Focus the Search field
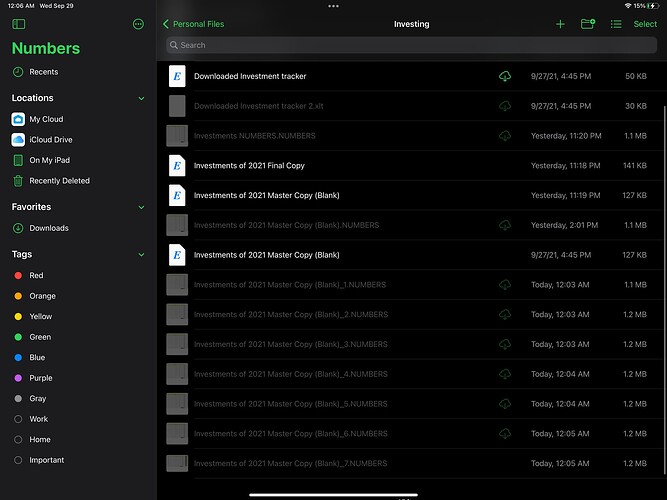This screenshot has height=500, width=667. point(411,45)
